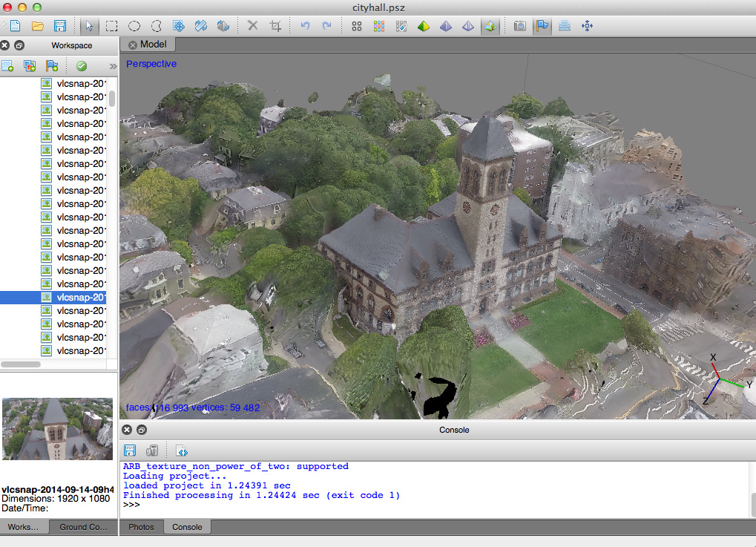
Task: Select the rectangle selection tool
Action: [111, 26]
